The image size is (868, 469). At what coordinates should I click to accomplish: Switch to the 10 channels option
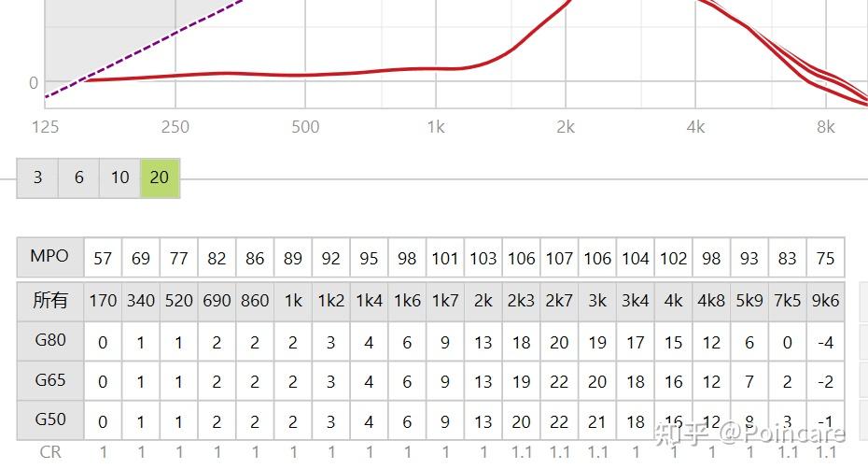point(119,178)
